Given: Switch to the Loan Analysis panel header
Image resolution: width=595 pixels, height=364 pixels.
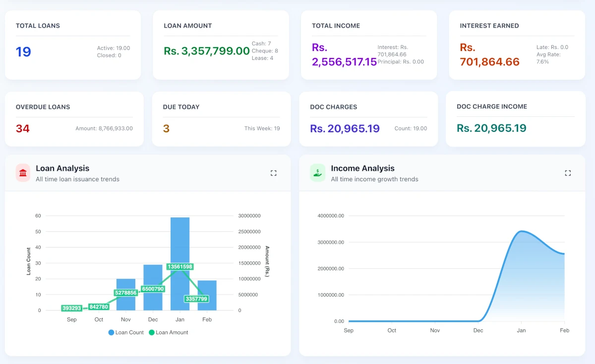Looking at the screenshot, I should [62, 168].
